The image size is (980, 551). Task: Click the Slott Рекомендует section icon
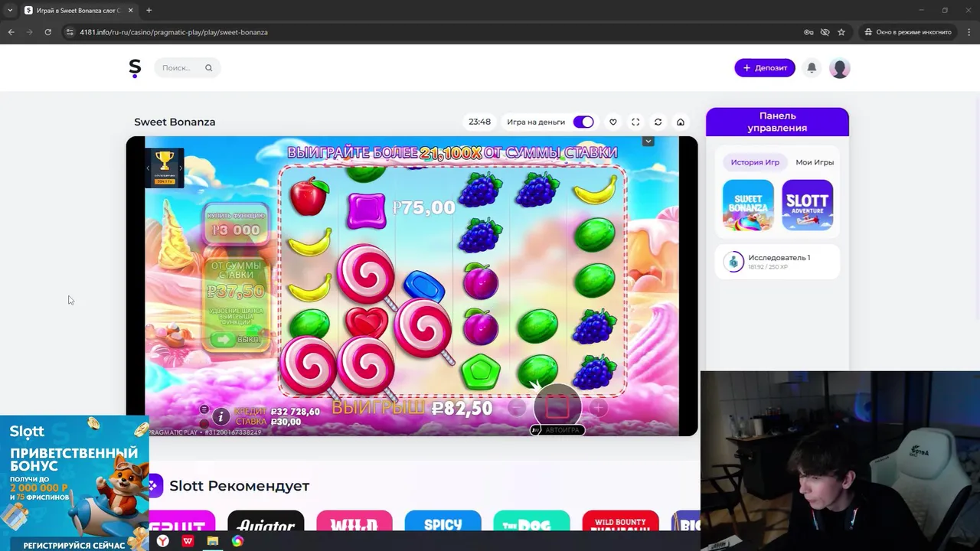click(x=155, y=485)
